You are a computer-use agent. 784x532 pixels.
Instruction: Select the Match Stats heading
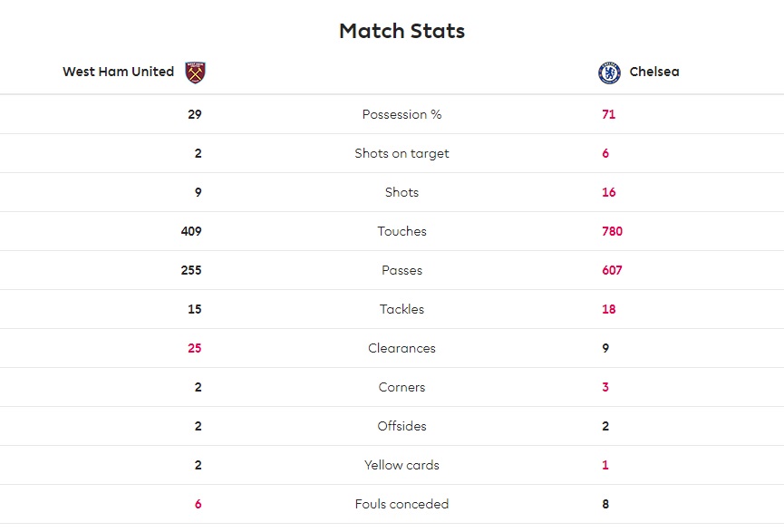pyautogui.click(x=402, y=31)
